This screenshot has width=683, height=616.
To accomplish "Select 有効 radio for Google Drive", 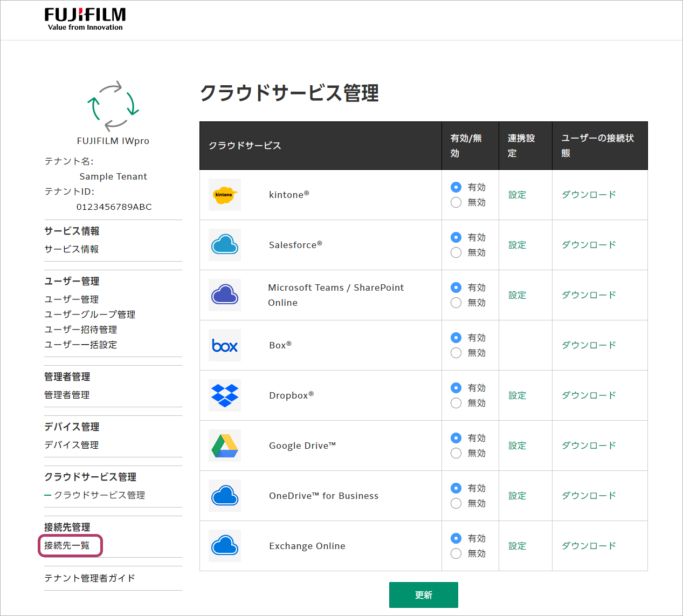I will (456, 438).
